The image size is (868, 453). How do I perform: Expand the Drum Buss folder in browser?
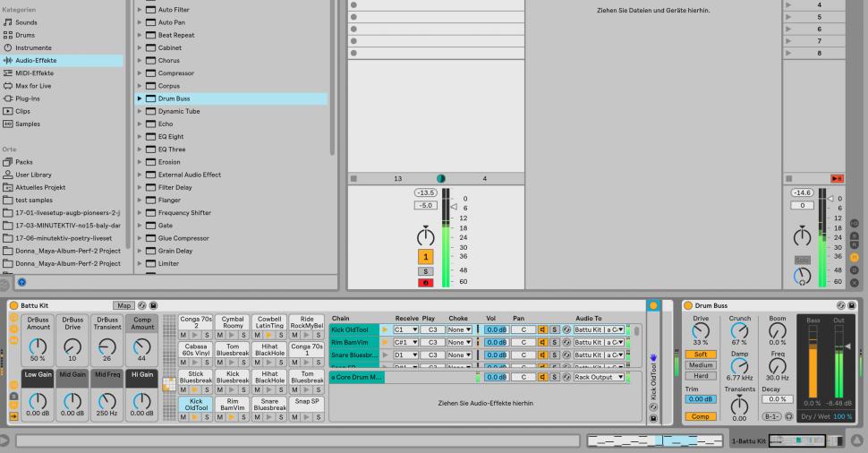(x=140, y=98)
